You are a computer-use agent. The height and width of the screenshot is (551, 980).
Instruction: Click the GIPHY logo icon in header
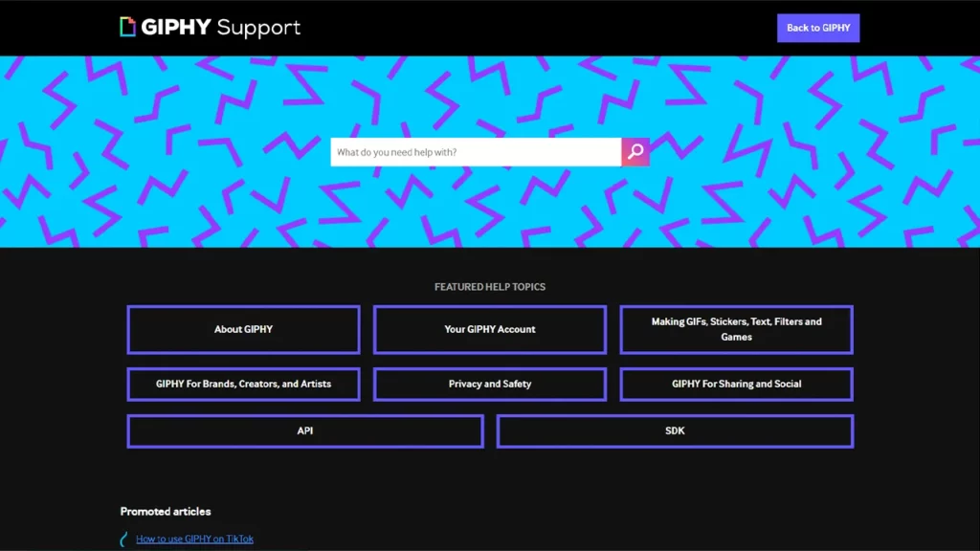tap(127, 27)
